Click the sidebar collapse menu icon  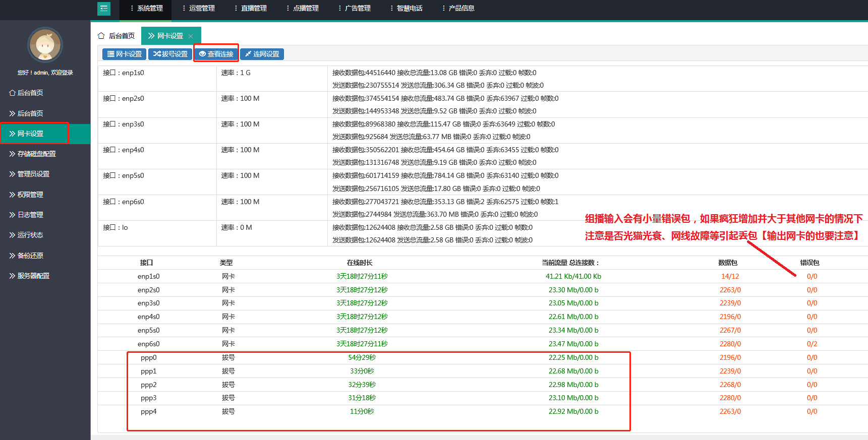click(104, 9)
